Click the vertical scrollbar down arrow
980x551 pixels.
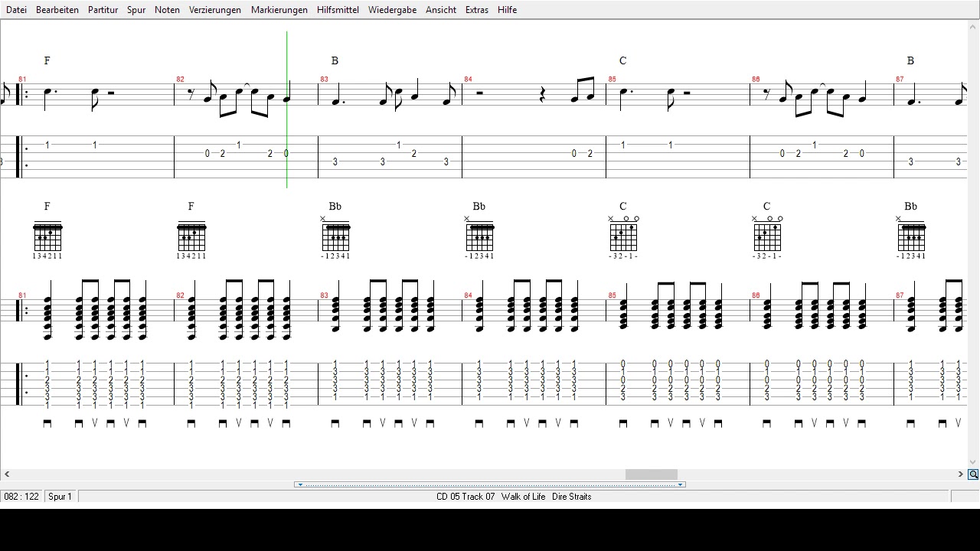click(973, 462)
